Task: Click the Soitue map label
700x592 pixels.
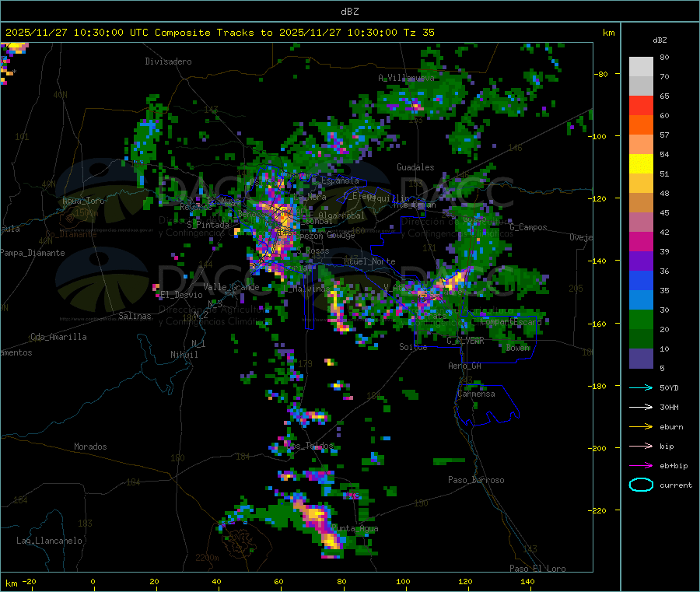Action: 413,347
